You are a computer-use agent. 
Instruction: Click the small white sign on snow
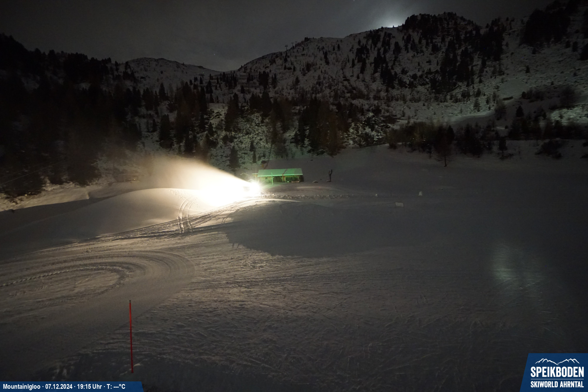point(399,204)
